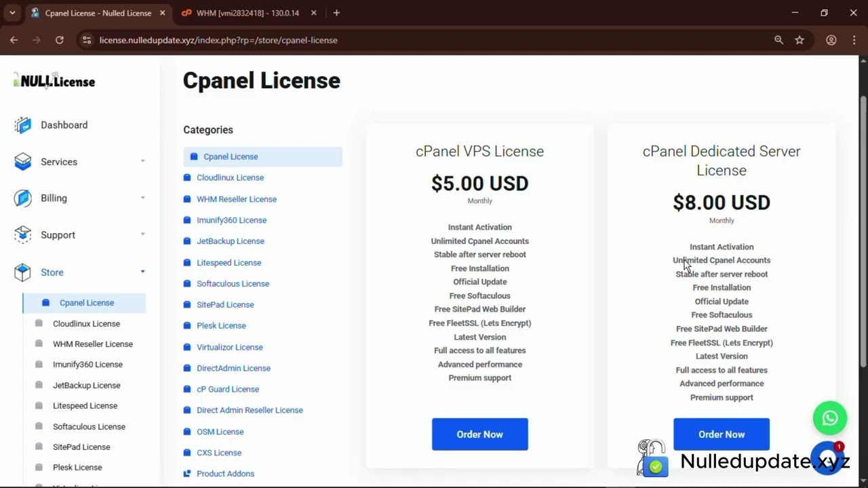Screen dimensions: 868x488
Task: Select Softaculous License in sidebar submenu
Action: pos(89,427)
